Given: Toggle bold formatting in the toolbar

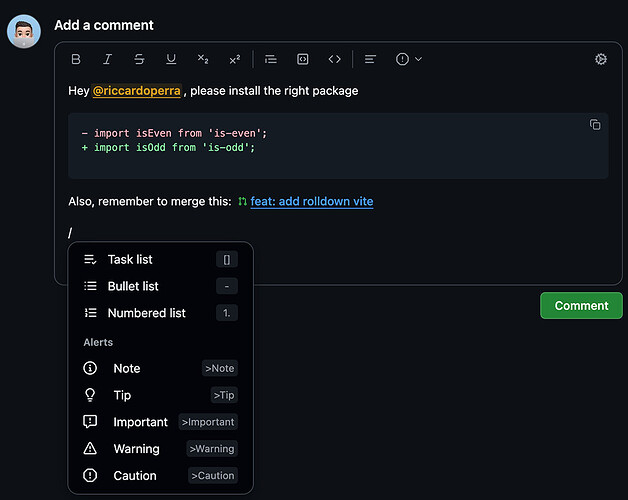Looking at the screenshot, I should (x=76, y=59).
